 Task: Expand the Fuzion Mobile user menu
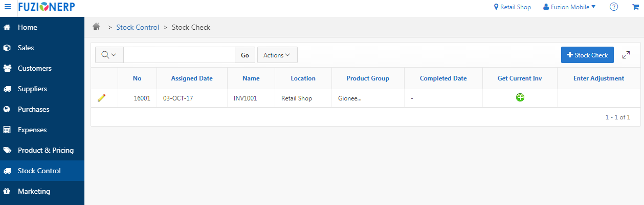click(x=569, y=7)
